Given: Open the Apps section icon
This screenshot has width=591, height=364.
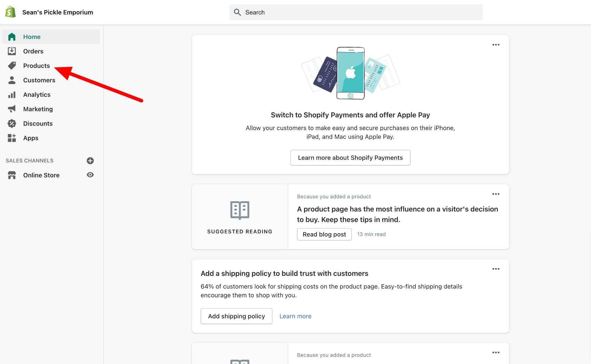Looking at the screenshot, I should point(12,138).
